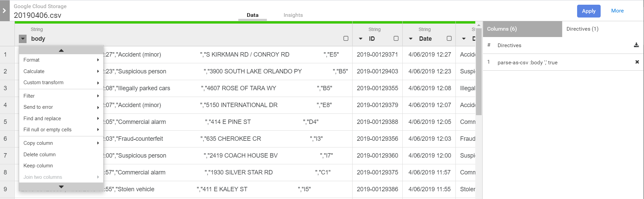Screen dimensions: 644x199
Task: Open the ID column dropdown menu
Action: coord(361,39)
